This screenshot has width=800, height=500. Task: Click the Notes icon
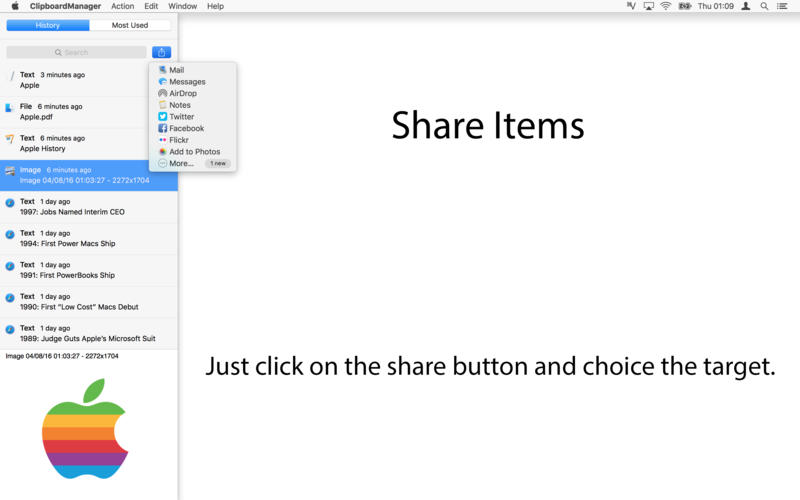(x=162, y=105)
